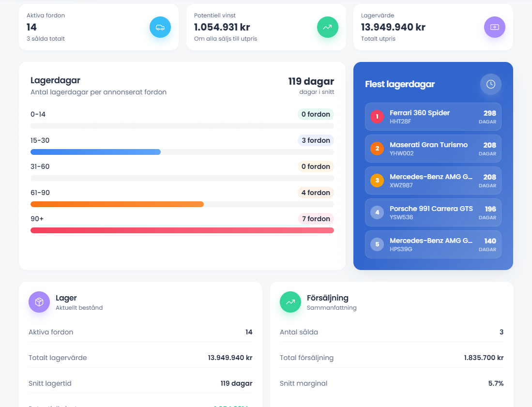Screen dimensions: 532x407
Task: Click the 'Snitt lagertid' row
Action: pos(140,383)
